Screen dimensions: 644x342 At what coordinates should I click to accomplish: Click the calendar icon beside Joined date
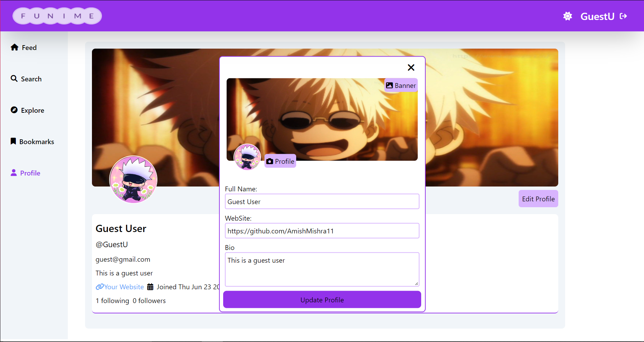[150, 286]
